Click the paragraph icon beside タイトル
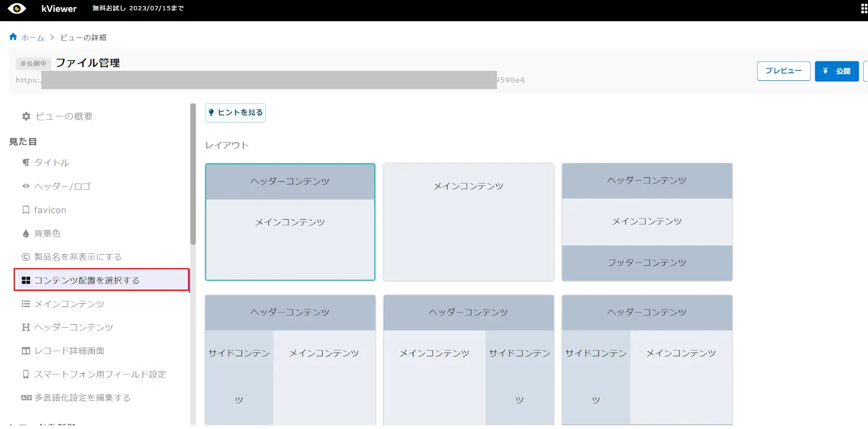This screenshot has height=429, width=868. (25, 163)
